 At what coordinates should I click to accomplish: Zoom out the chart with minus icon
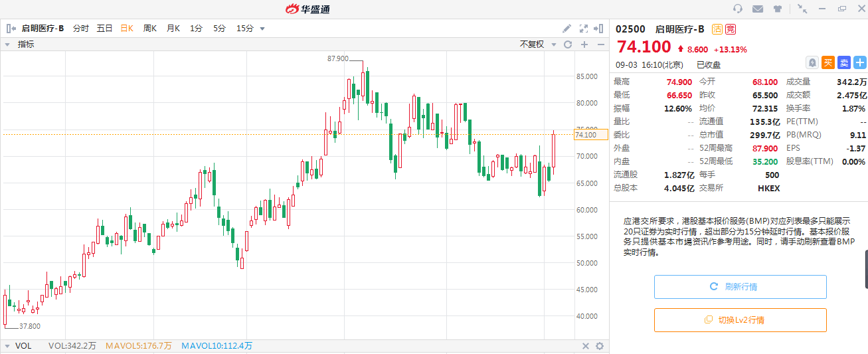tap(600, 44)
